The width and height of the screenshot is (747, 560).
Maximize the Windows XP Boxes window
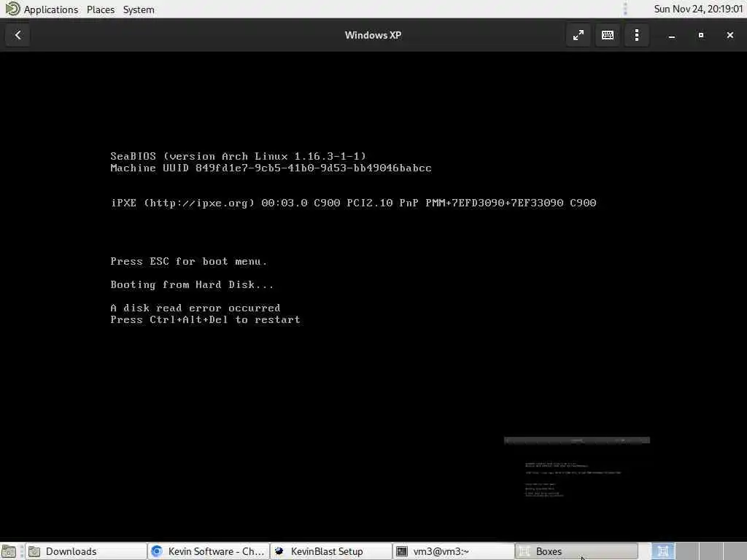click(701, 35)
